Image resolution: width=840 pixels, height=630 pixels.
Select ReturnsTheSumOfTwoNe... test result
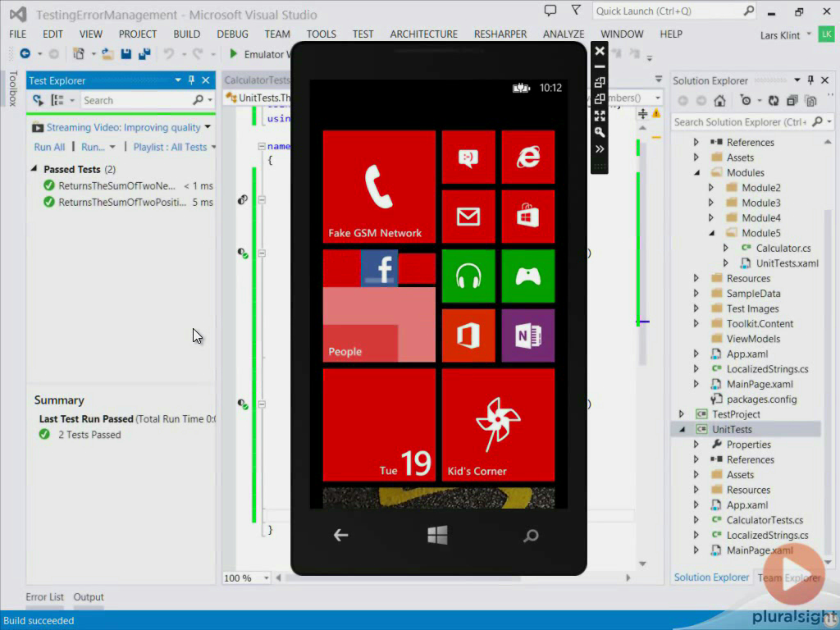(127, 186)
